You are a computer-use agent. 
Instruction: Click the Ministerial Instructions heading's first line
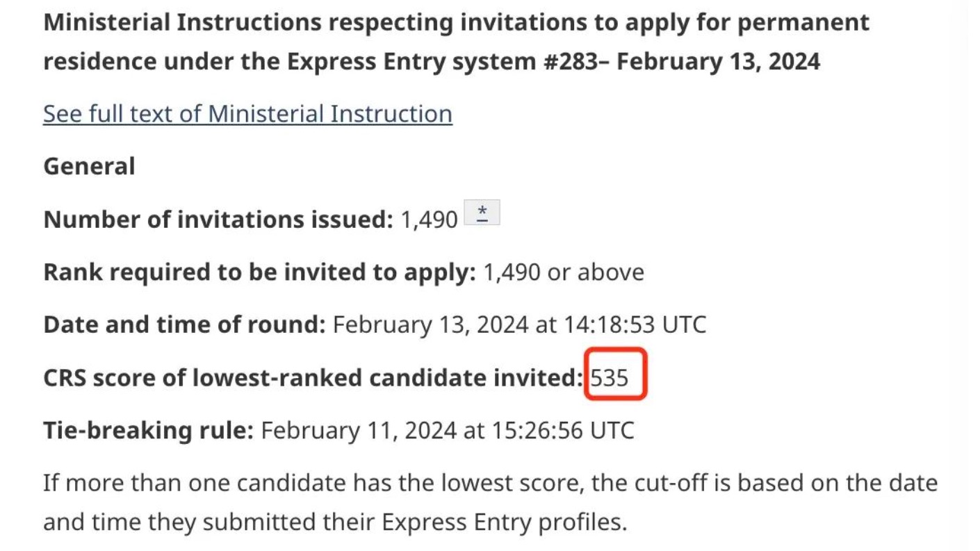coord(456,23)
